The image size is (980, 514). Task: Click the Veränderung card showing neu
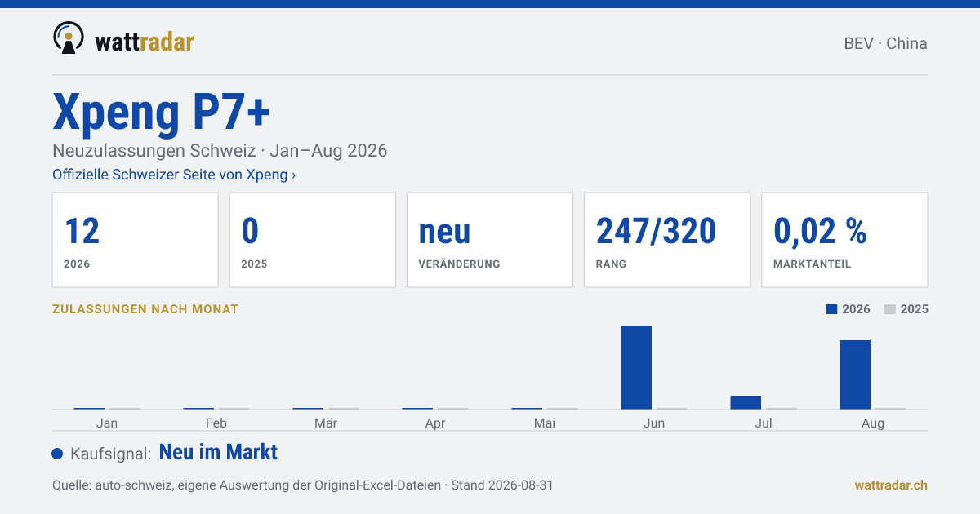(489, 240)
